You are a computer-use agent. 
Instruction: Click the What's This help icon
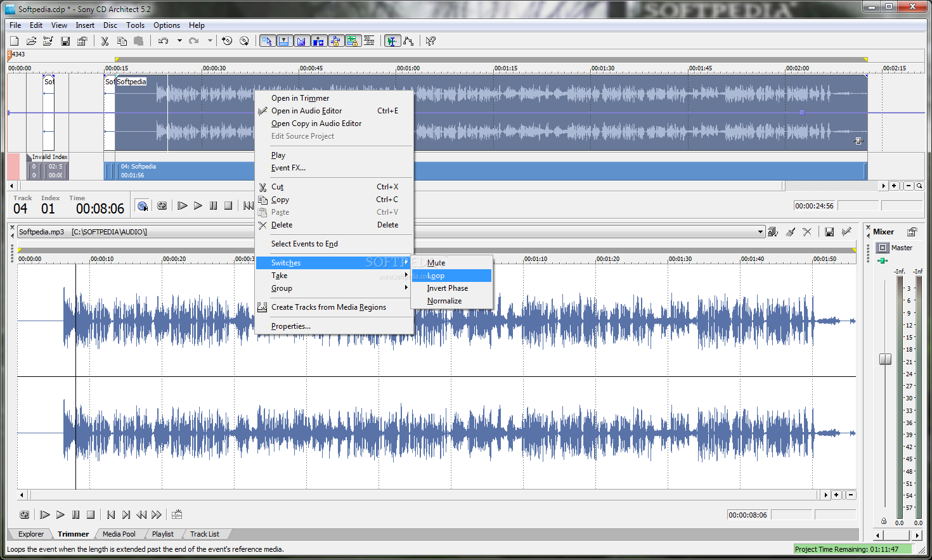(x=430, y=41)
